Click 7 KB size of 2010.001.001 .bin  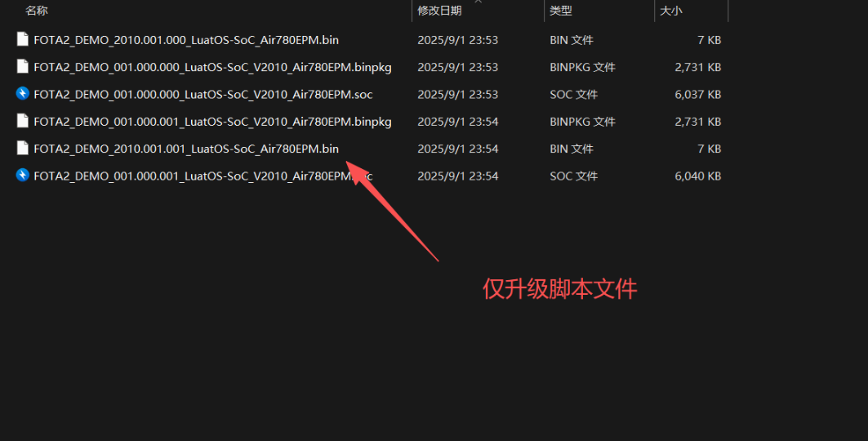pos(709,149)
